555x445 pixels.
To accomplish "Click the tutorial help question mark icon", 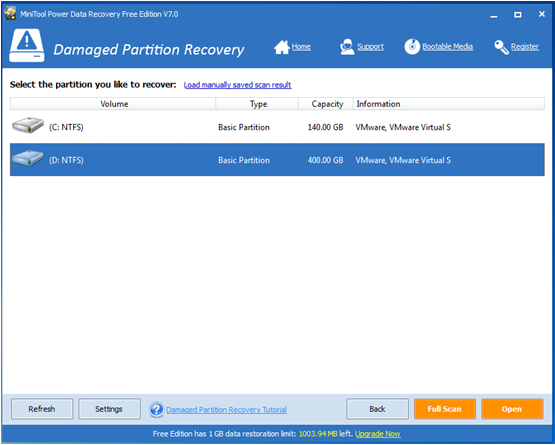I will (156, 410).
